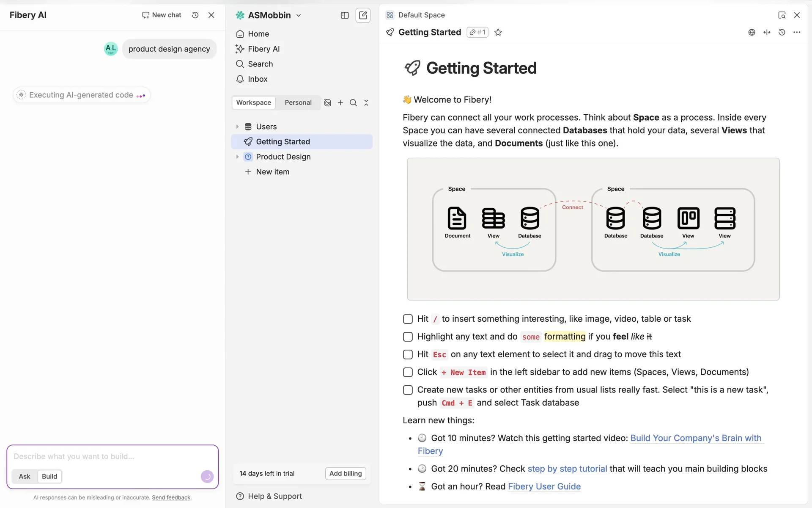This screenshot has width=812, height=508.
Task: Open the globe share icon
Action: (x=752, y=32)
